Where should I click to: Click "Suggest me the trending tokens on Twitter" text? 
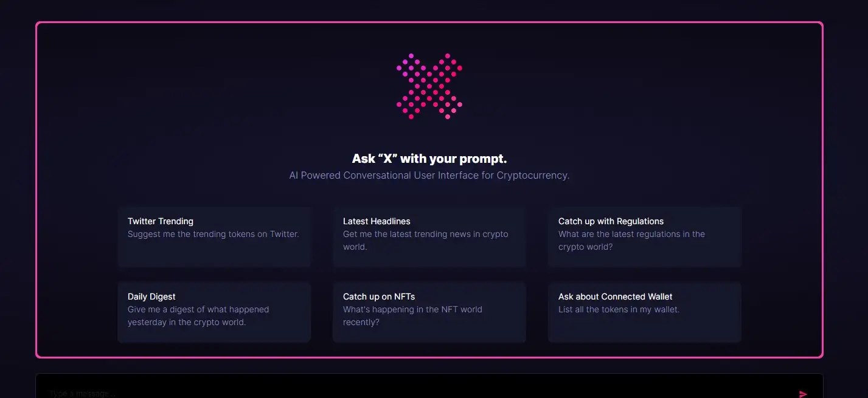[x=213, y=234]
